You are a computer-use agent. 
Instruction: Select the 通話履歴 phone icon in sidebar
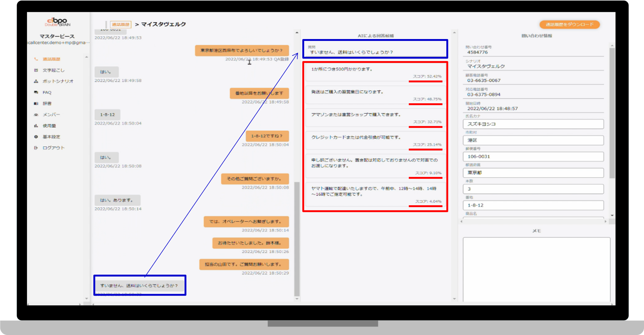coord(36,59)
